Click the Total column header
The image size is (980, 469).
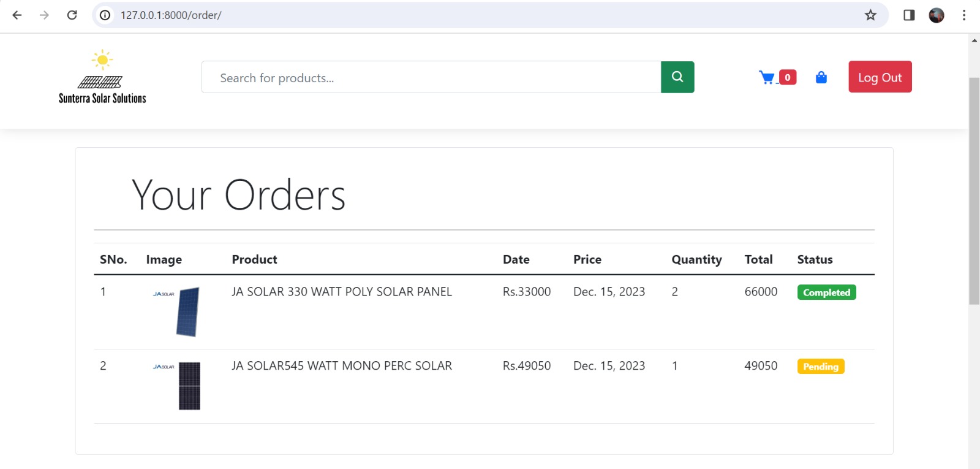[758, 259]
